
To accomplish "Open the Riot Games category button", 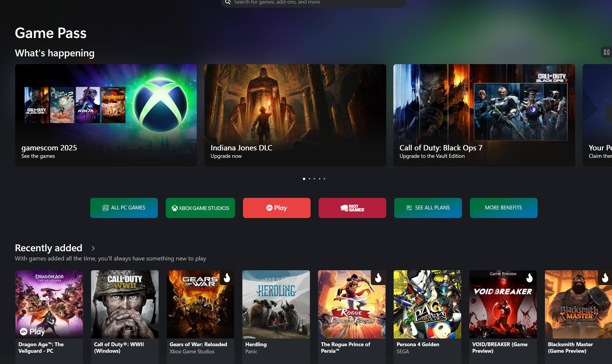I will 352,208.
